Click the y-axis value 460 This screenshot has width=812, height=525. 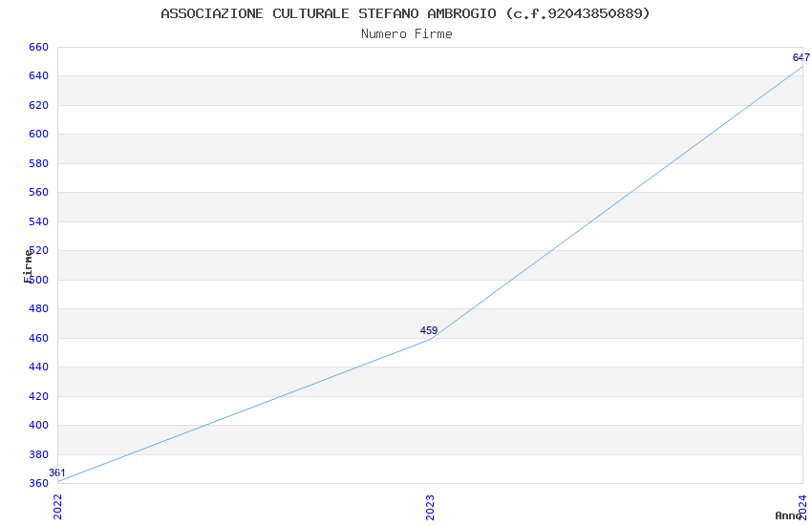pyautogui.click(x=38, y=338)
